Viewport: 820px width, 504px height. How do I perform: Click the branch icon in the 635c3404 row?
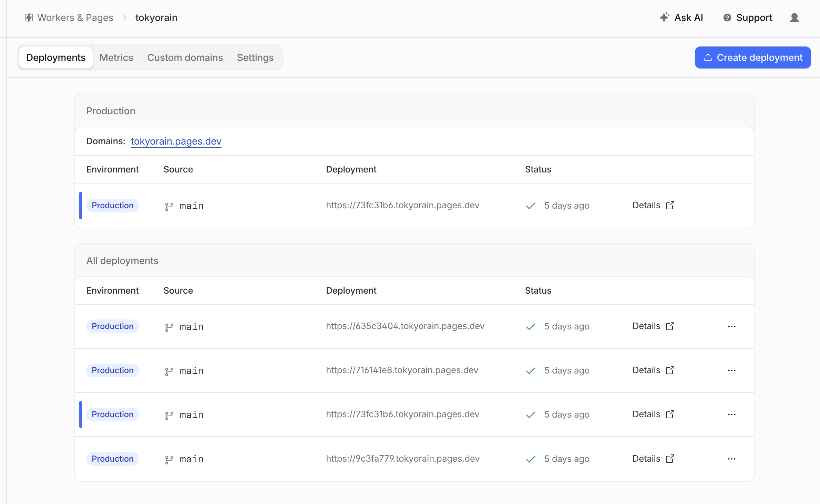(169, 327)
